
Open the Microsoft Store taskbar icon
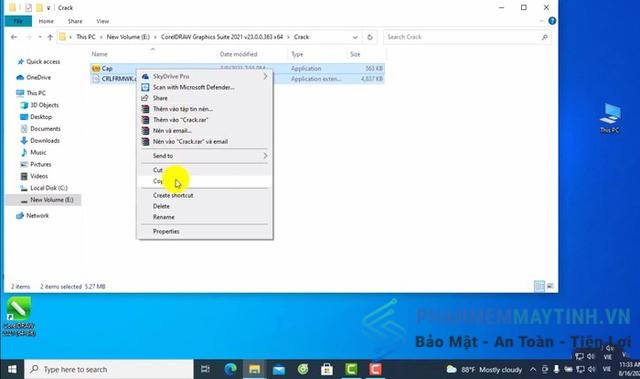(327, 369)
